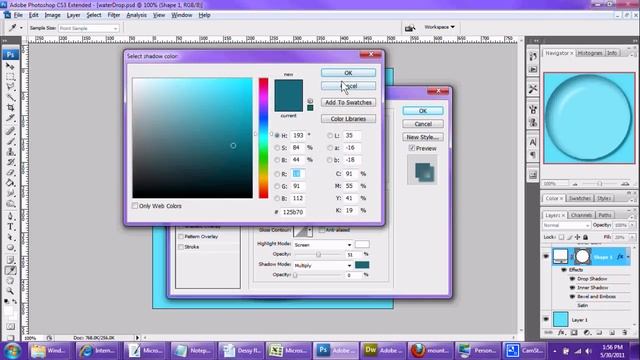Open Sample Size dropdown in options bar
The height and width of the screenshot is (360, 640).
89,28
